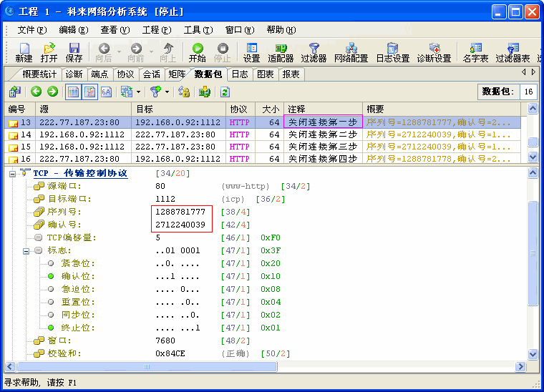Toggle the hex view 6A button

tap(106, 92)
